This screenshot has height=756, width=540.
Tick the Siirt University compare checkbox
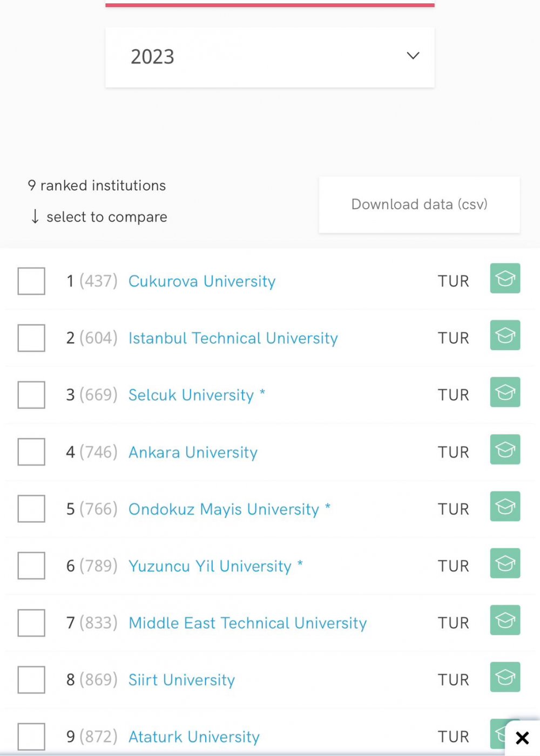pyautogui.click(x=31, y=679)
